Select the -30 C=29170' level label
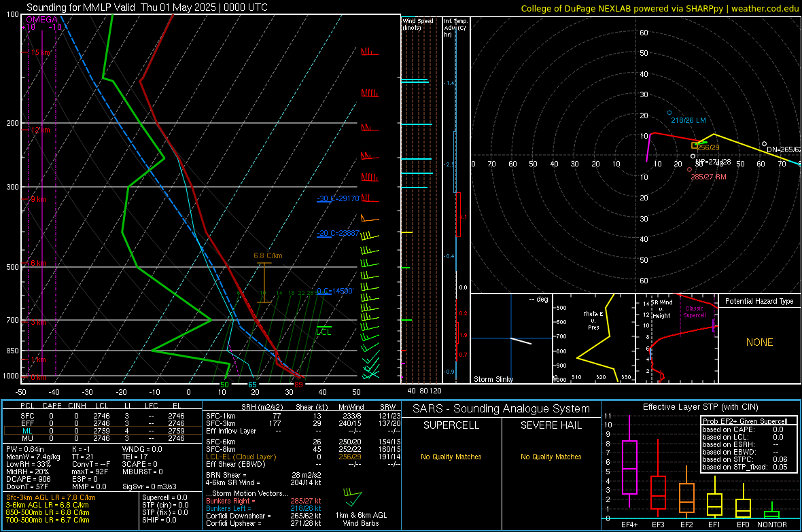This screenshot has width=802, height=532. (338, 198)
